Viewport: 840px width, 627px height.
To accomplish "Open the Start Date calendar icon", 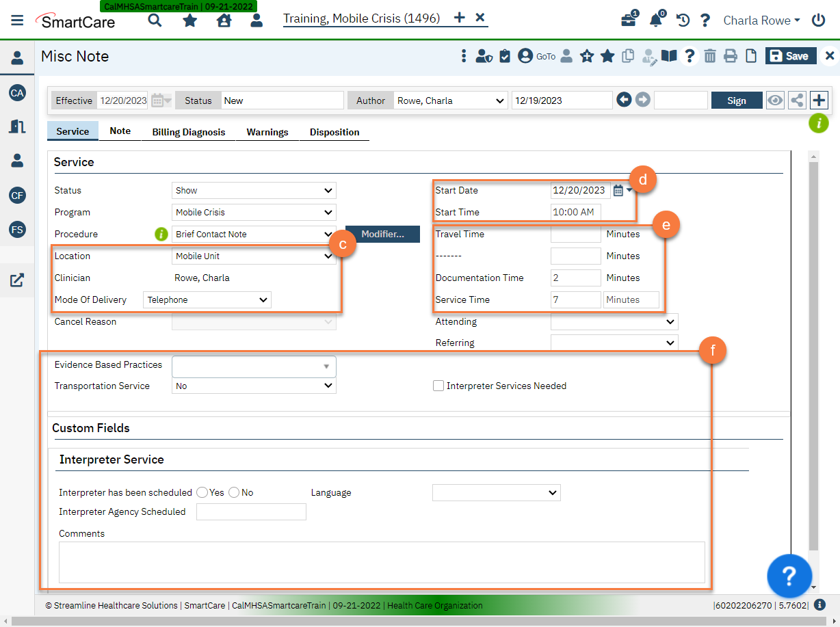I will coord(618,191).
